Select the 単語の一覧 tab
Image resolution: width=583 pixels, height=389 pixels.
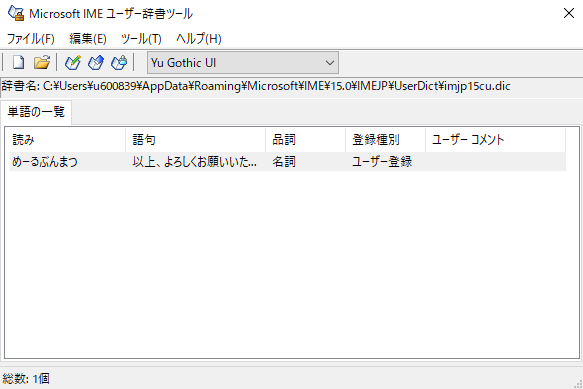tap(36, 112)
